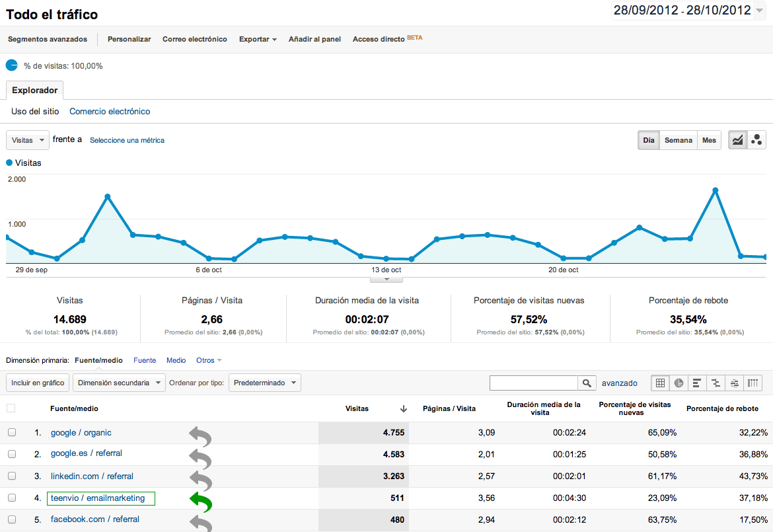Click the search magnifier button
The image size is (773, 532).
click(x=587, y=383)
